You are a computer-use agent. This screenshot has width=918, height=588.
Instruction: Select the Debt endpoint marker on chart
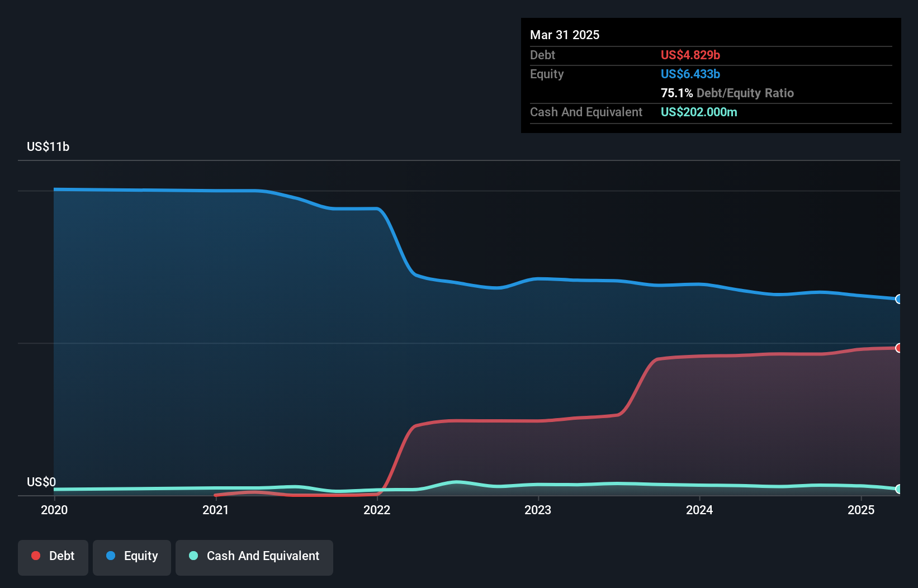899,348
